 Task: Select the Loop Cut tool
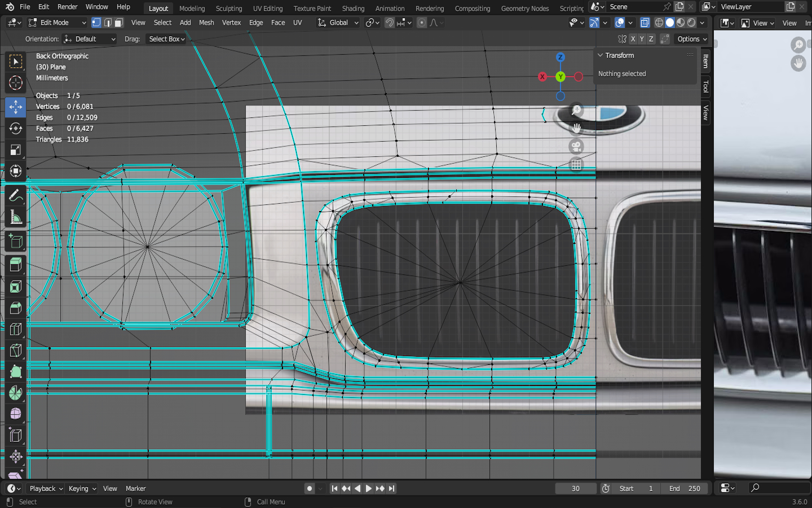(x=16, y=329)
